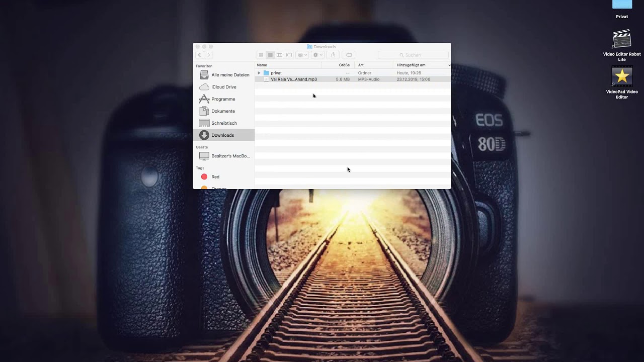
Task: Open the gear action menu
Action: pos(318,55)
